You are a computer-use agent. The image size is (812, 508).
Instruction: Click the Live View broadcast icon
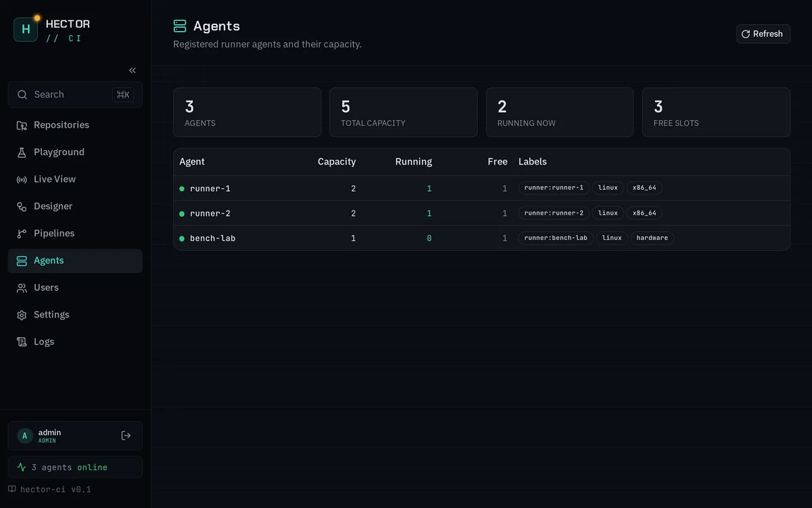[22, 179]
